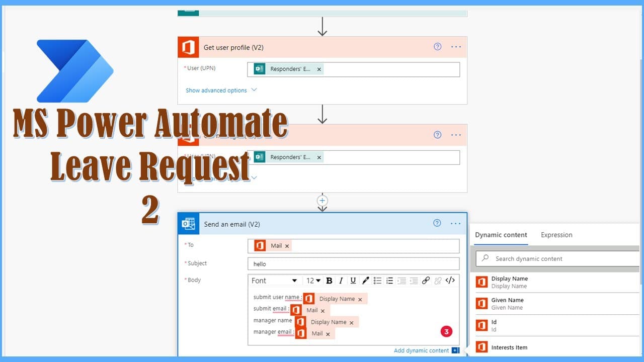This screenshot has height=362, width=644.
Task: Switch to the Expression tab
Action: (556, 235)
